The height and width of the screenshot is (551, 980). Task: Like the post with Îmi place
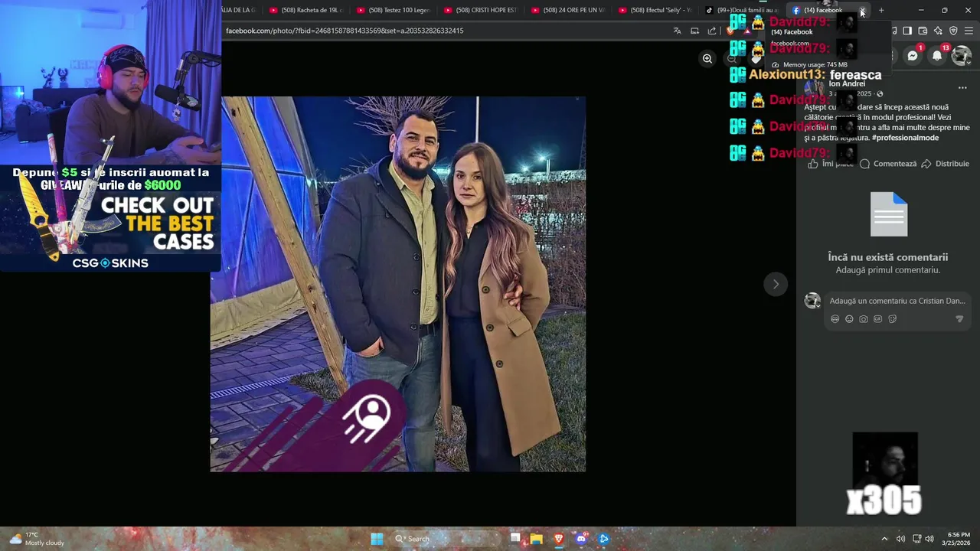831,164
